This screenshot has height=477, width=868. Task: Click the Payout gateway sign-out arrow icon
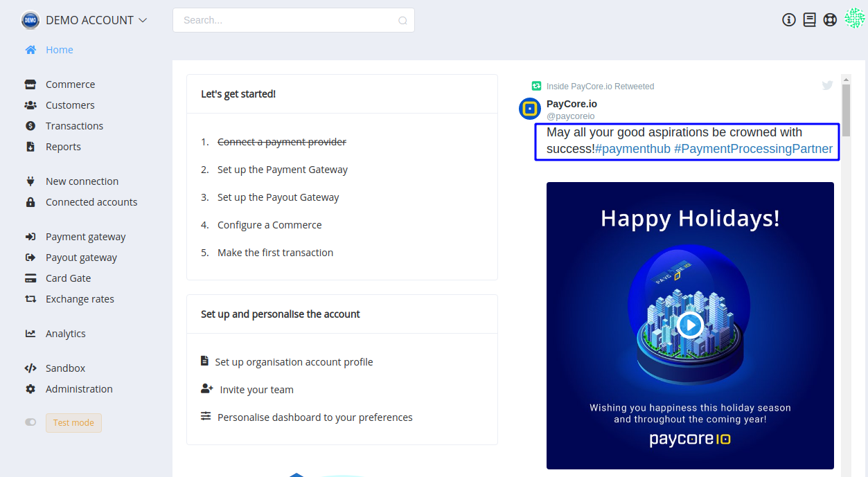tap(30, 258)
